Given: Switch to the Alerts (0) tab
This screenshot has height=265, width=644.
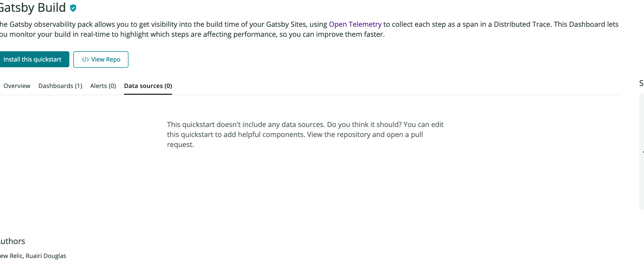Looking at the screenshot, I should tap(103, 86).
